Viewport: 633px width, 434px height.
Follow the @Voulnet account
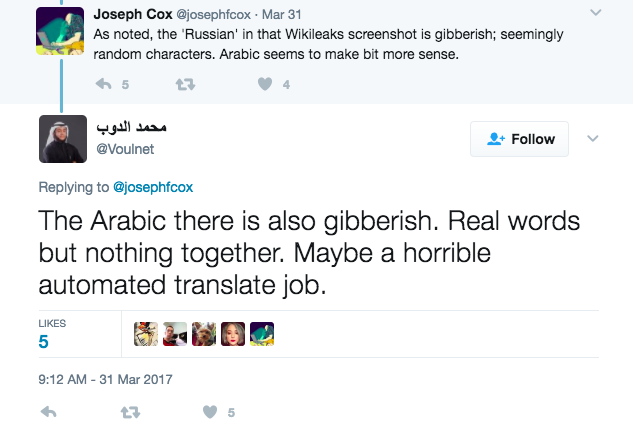coord(519,140)
